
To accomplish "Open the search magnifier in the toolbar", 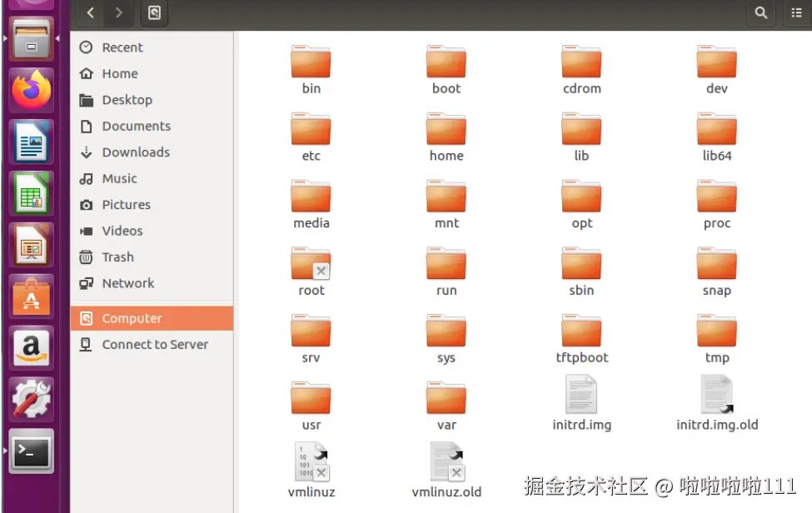I will [x=760, y=12].
